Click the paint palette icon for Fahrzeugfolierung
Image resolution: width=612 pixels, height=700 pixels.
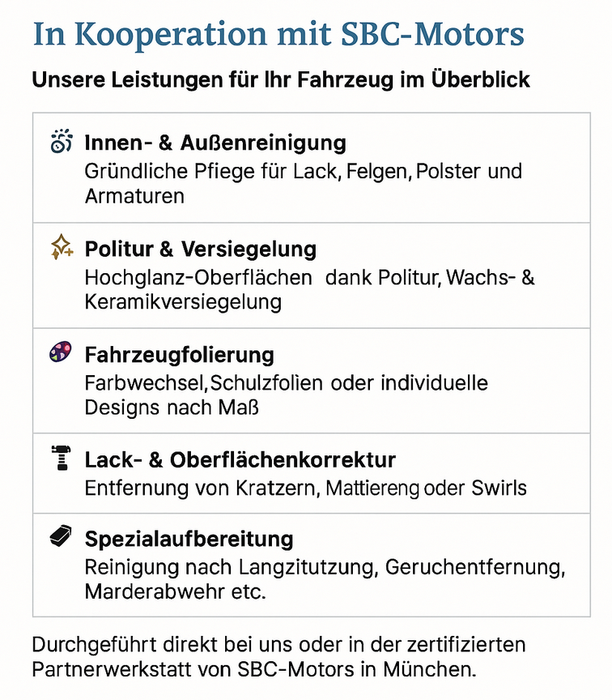(x=60, y=352)
